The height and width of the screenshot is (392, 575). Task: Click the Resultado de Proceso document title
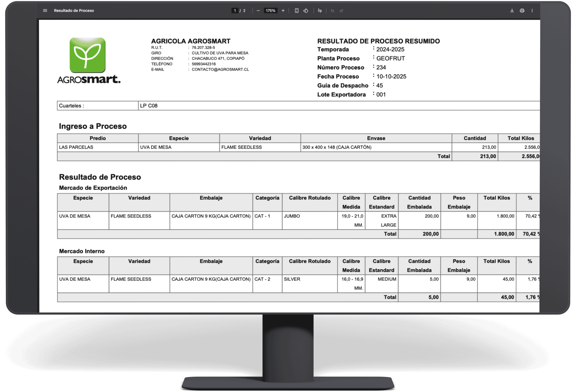[74, 11]
